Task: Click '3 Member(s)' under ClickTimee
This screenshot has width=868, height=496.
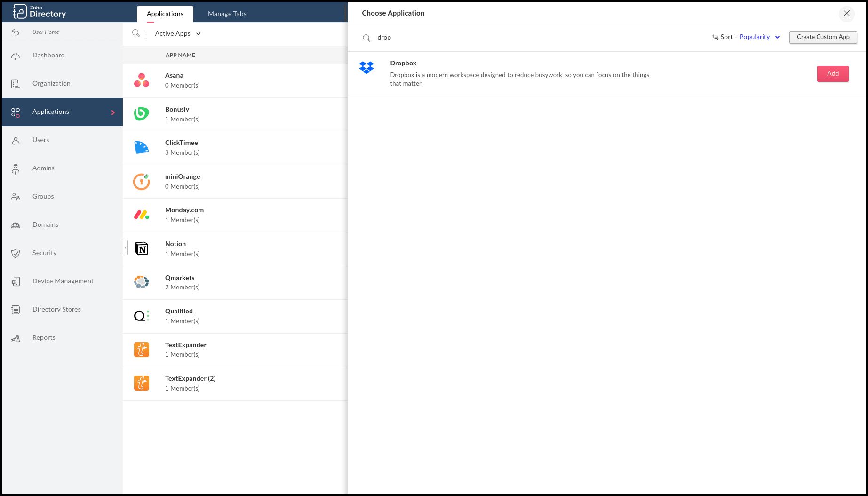Action: [x=182, y=152]
